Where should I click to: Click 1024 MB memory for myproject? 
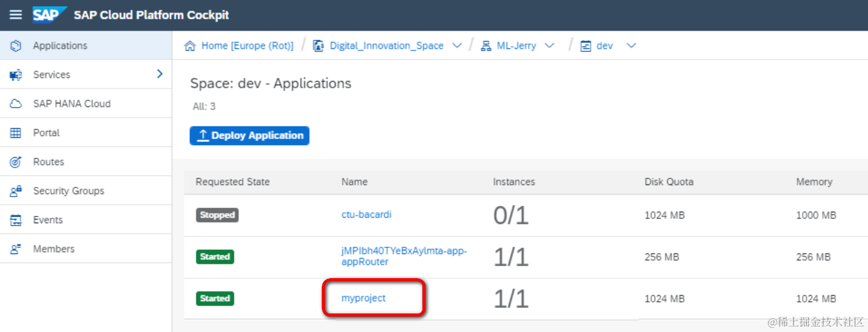tap(816, 298)
